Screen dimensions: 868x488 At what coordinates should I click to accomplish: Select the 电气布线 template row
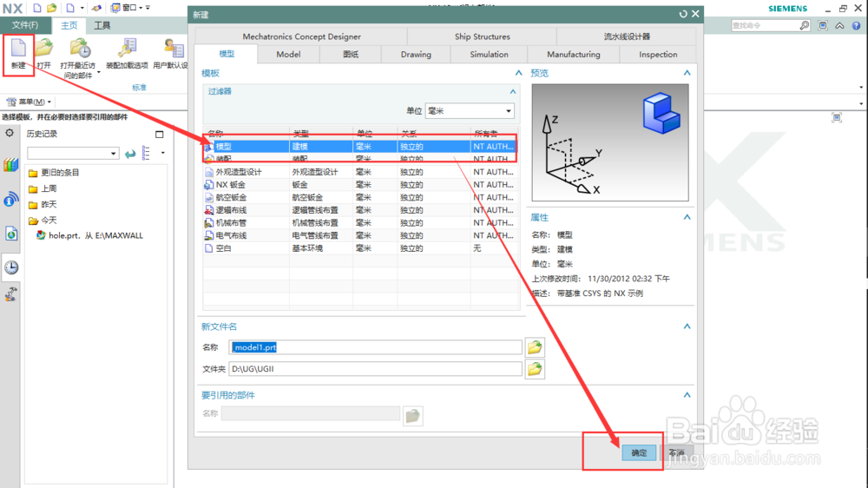pyautogui.click(x=360, y=236)
